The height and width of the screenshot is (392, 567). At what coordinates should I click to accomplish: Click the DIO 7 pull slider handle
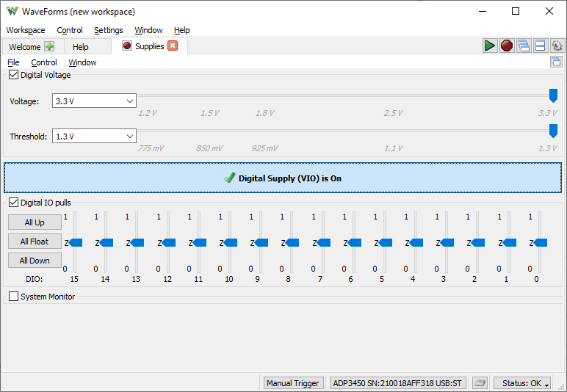coord(324,242)
